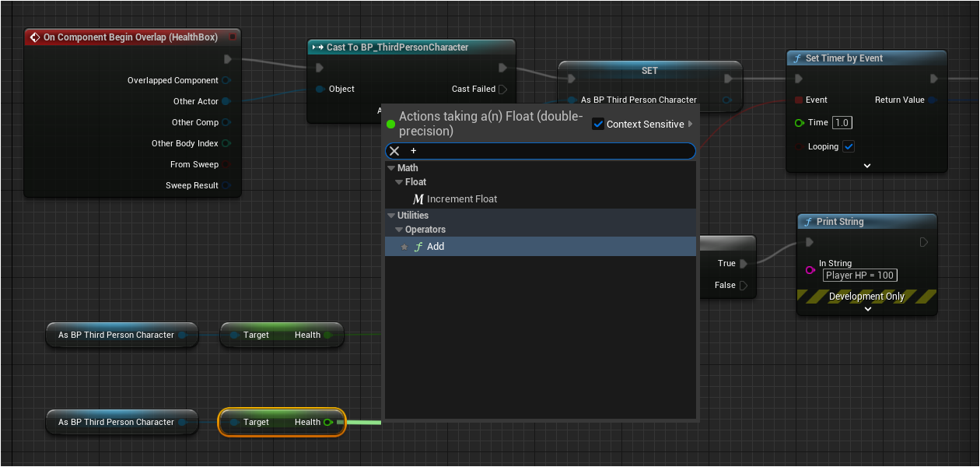Click the Print String exec output pin
This screenshot has height=467, width=980.
(x=924, y=242)
